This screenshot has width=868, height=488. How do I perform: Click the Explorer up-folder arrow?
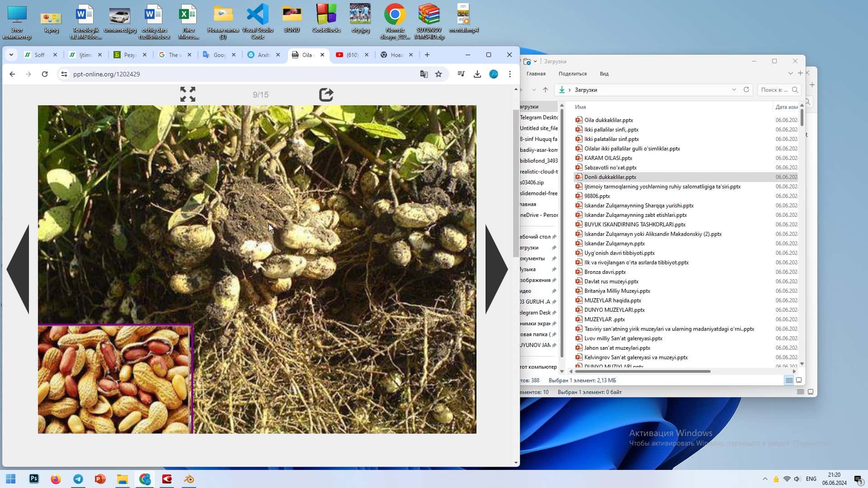[545, 90]
